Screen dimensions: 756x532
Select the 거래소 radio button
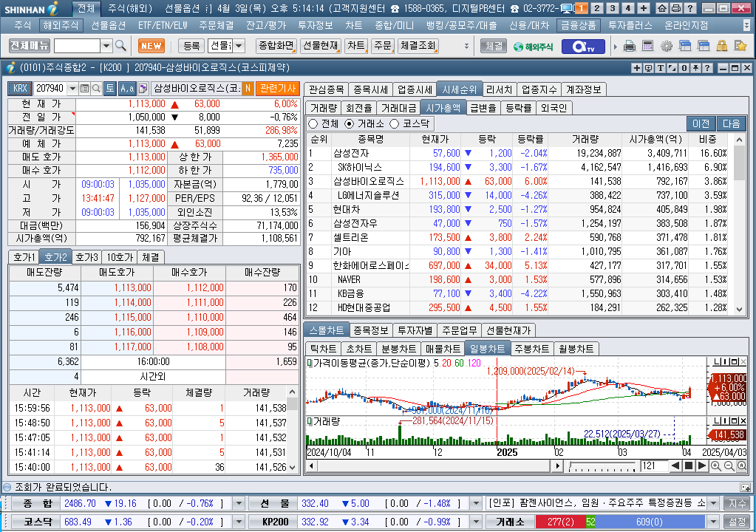click(349, 124)
